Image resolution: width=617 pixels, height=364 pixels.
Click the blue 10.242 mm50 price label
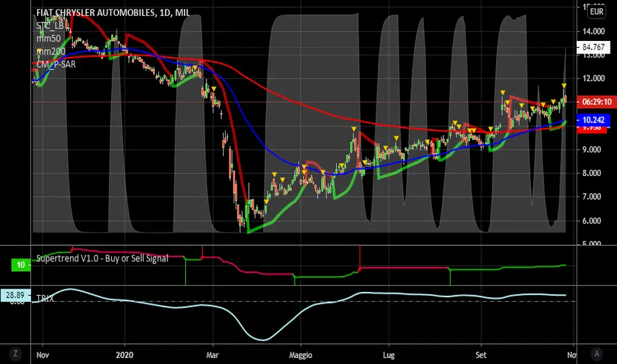point(593,120)
